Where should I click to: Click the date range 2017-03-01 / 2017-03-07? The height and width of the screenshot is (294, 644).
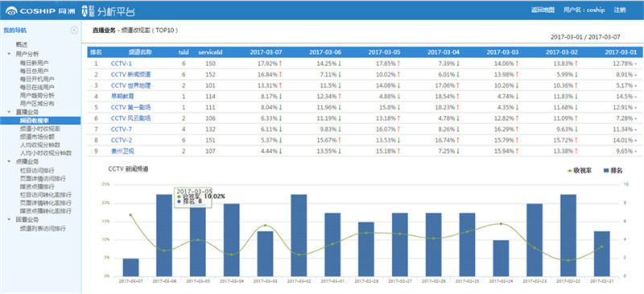pyautogui.click(x=585, y=37)
